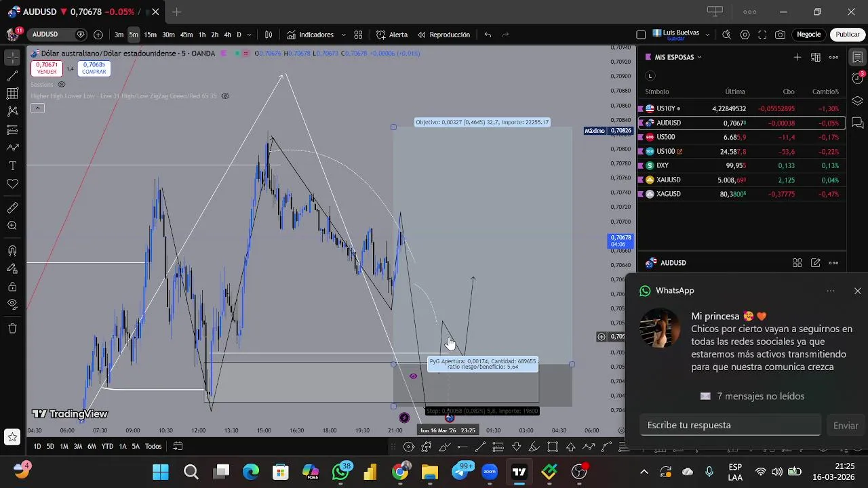This screenshot has width=868, height=488.
Task: Open watchlist advanced view table icon
Action: [816, 57]
